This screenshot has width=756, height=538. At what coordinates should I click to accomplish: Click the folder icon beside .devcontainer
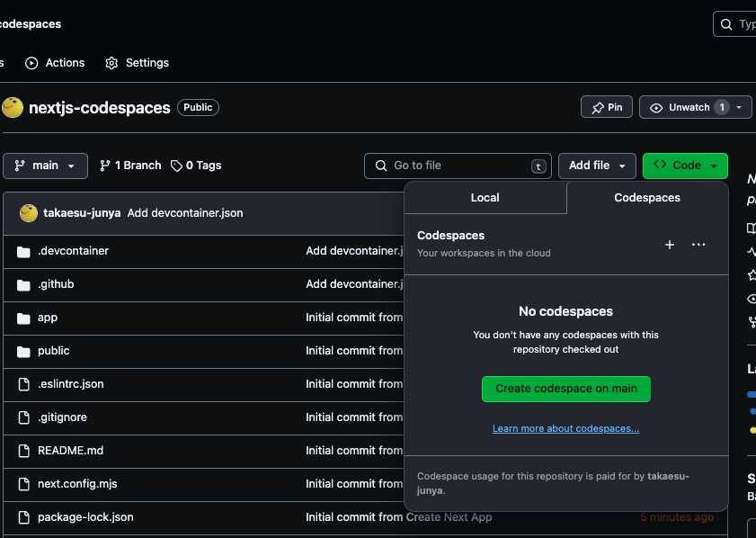[23, 251]
